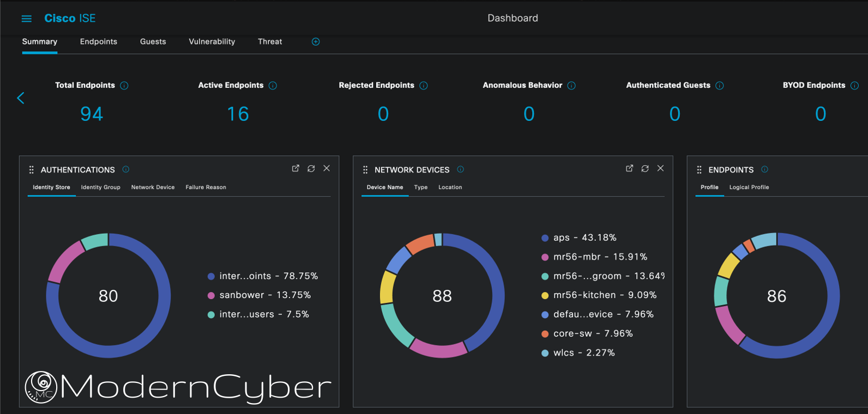Open the Active Endpoints count 16
The width and height of the screenshot is (868, 414).
pyautogui.click(x=238, y=114)
